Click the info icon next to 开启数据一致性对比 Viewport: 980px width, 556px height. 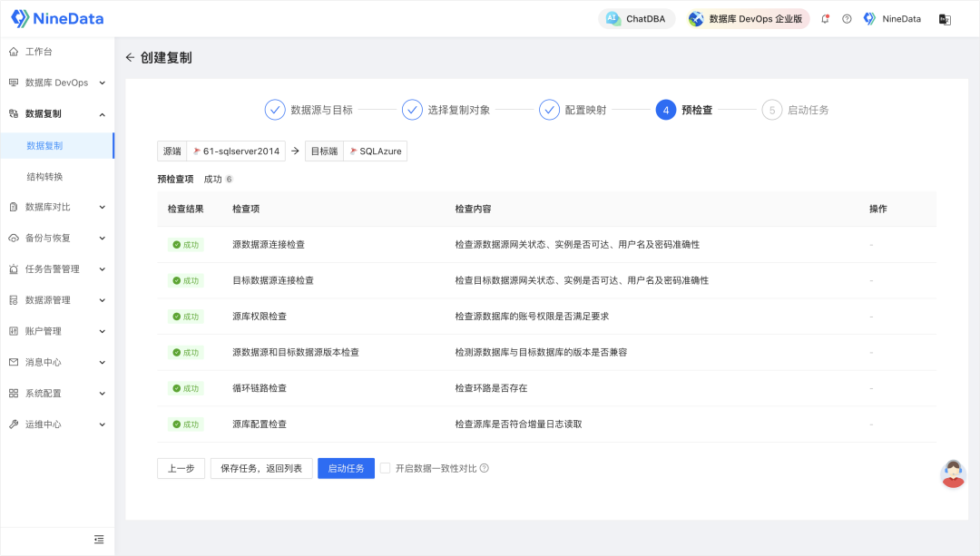pyautogui.click(x=485, y=468)
